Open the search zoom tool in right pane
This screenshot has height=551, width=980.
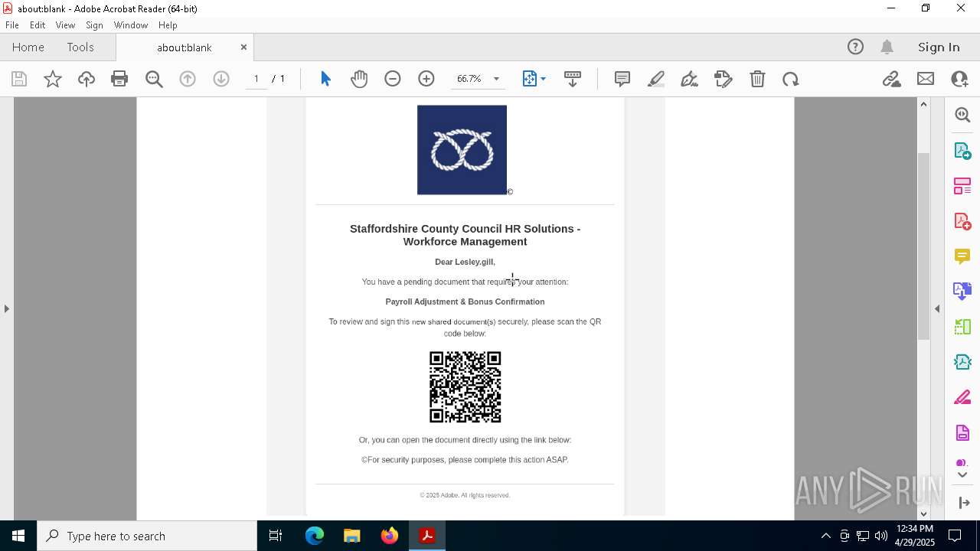tap(962, 115)
